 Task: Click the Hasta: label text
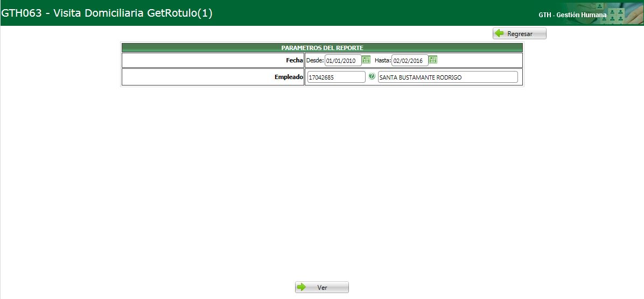coord(382,60)
